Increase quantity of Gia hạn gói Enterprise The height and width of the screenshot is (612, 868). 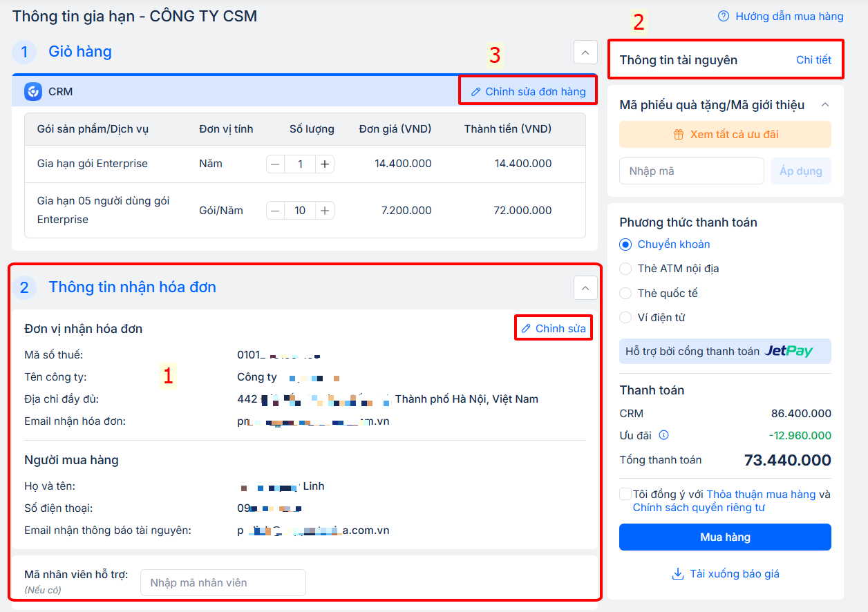(325, 164)
